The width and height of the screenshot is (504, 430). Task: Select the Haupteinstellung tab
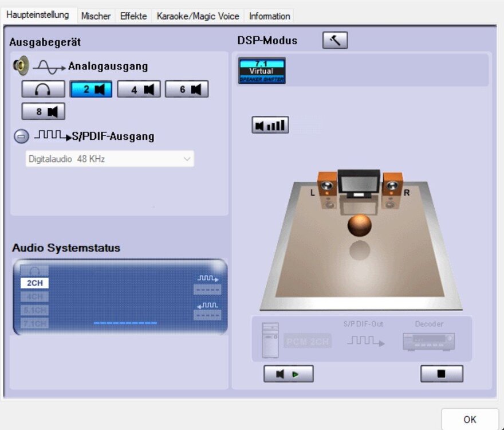[38, 15]
